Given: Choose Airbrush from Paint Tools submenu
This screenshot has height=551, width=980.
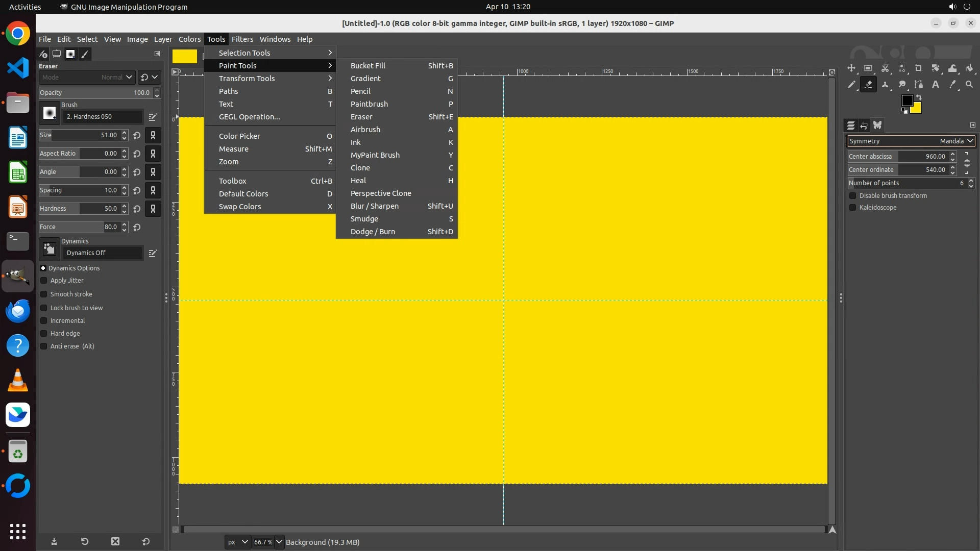Looking at the screenshot, I should tap(365, 130).
